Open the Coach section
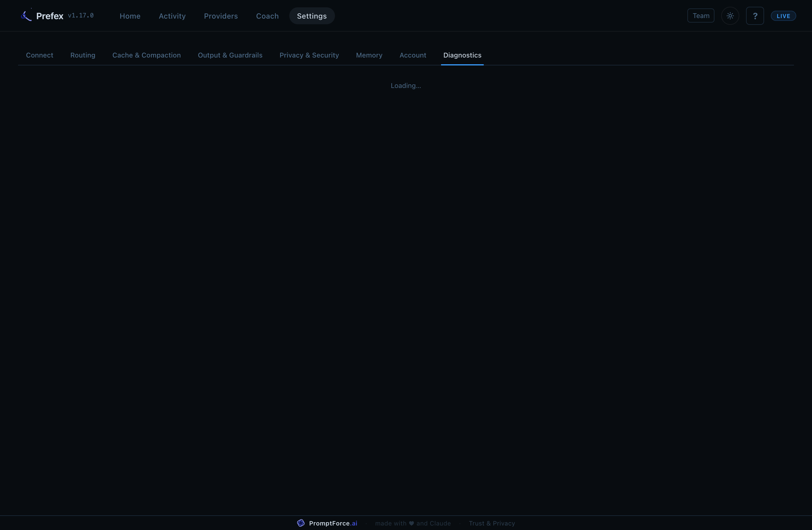 (x=268, y=16)
